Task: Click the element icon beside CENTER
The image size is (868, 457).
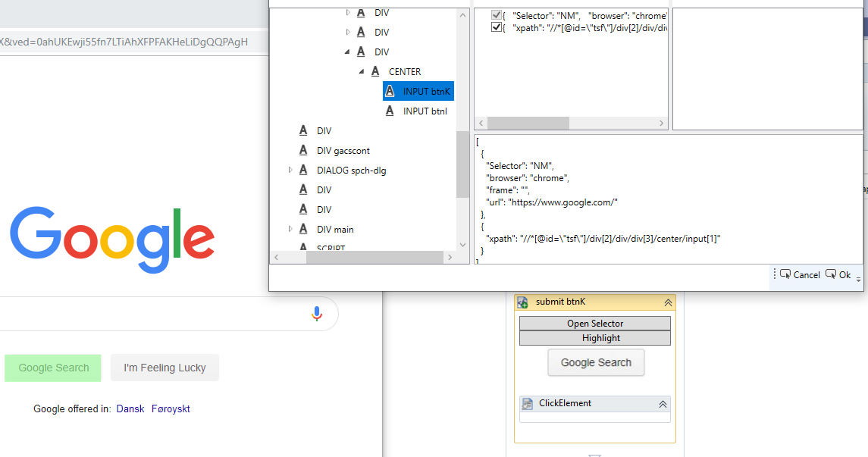Action: point(375,71)
